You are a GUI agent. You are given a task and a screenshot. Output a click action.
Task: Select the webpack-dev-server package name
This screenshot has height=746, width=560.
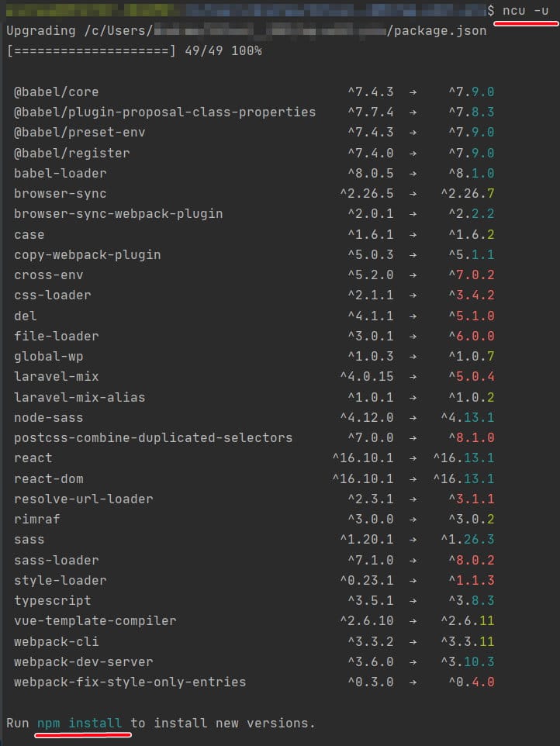(83, 661)
